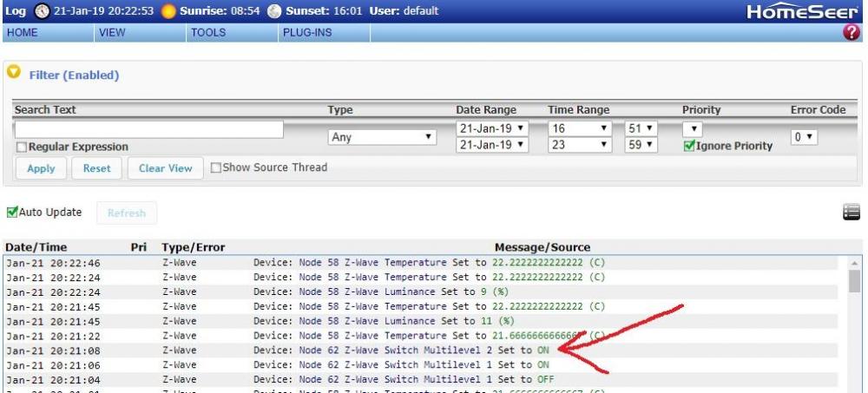The width and height of the screenshot is (868, 393).
Task: Disable the Auto Update checkbox
Action: [x=12, y=212]
